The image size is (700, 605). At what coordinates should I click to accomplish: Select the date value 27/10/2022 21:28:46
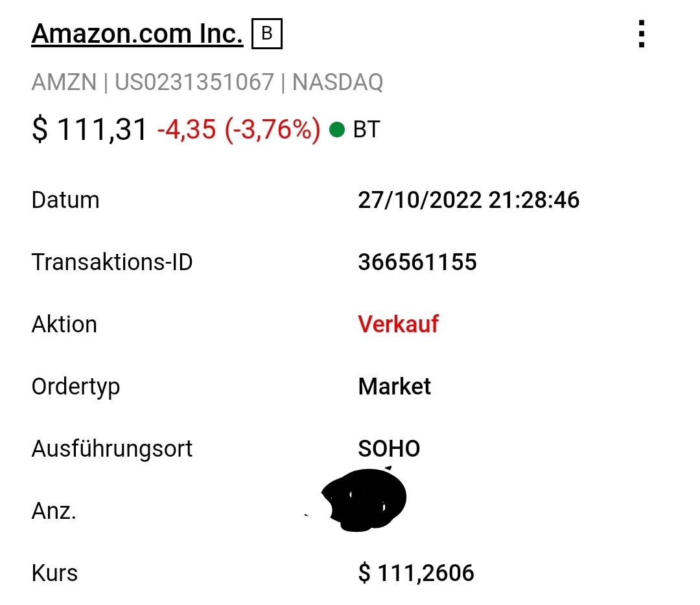[x=468, y=200]
